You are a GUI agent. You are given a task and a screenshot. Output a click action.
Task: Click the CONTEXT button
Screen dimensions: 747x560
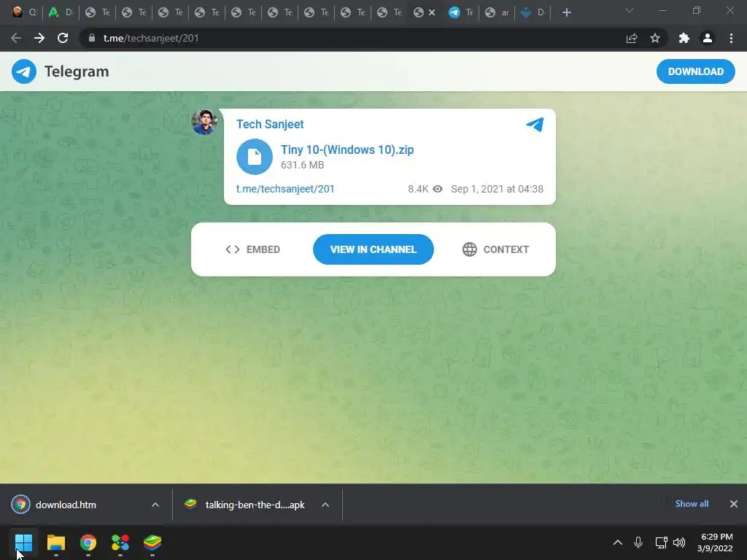495,249
